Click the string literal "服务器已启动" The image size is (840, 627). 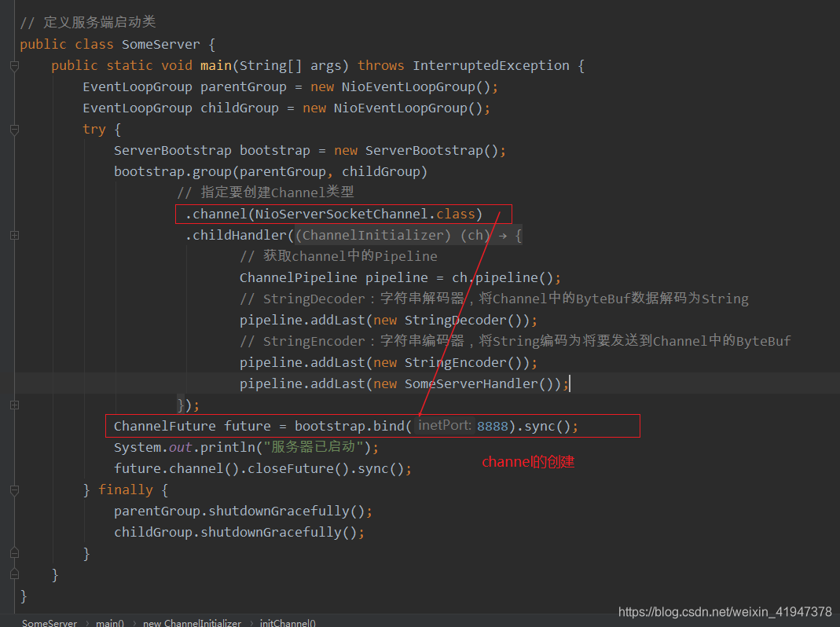click(314, 447)
